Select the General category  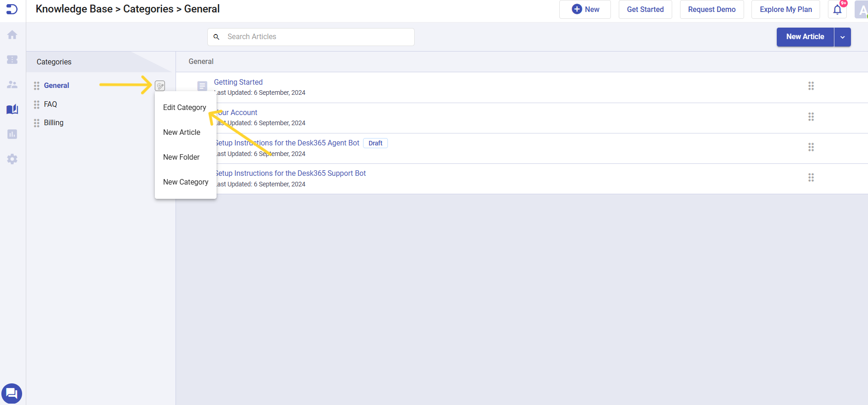[57, 86]
